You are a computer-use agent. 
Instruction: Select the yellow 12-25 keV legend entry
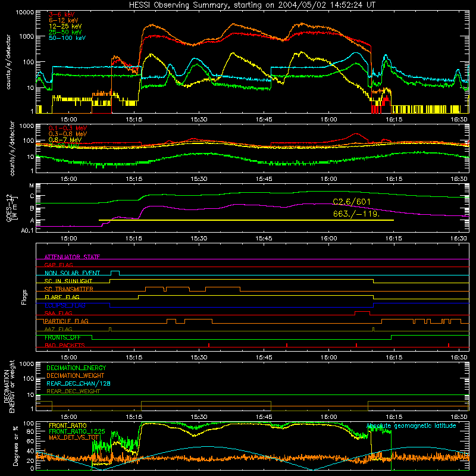coord(65,26)
